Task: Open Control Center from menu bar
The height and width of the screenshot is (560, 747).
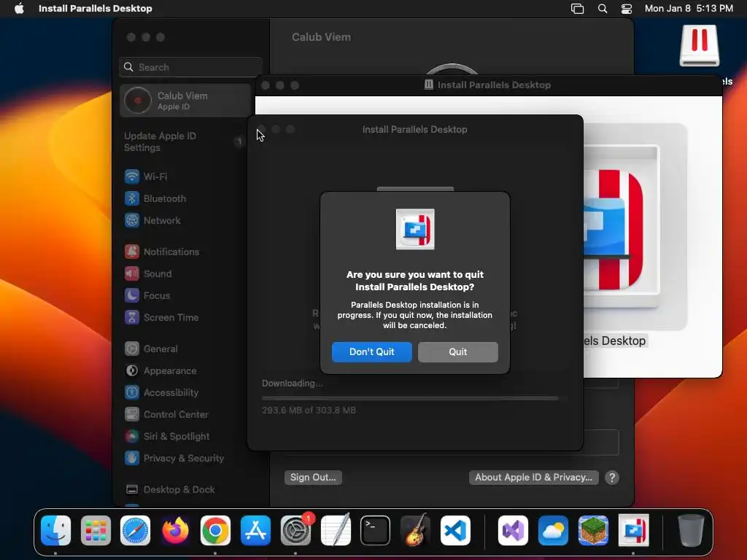Action: [627, 9]
